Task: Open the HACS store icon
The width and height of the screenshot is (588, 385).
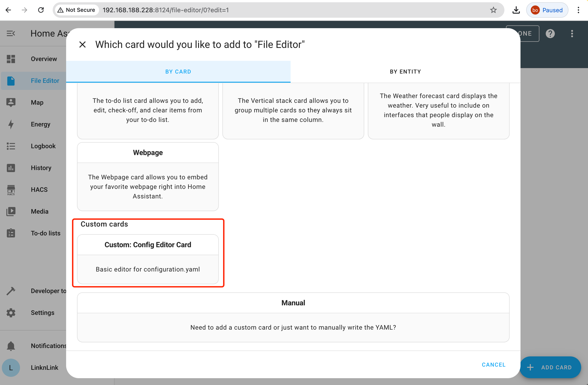Action: (11, 190)
